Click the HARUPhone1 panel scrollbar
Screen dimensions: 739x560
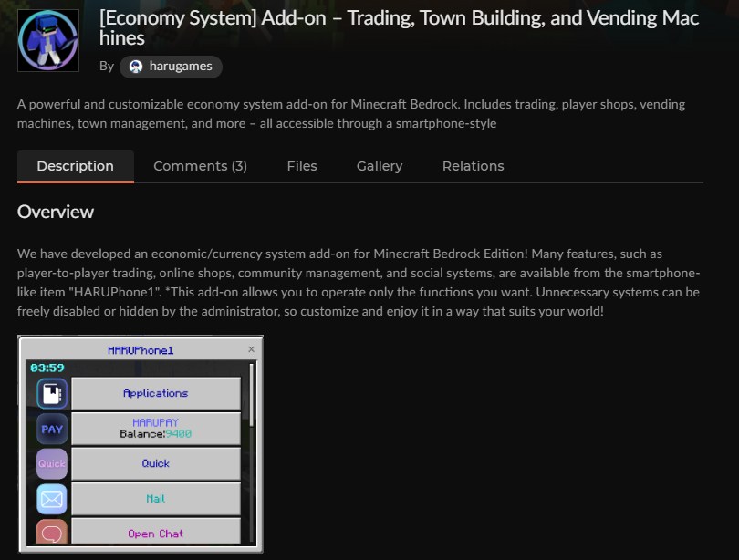click(252, 394)
